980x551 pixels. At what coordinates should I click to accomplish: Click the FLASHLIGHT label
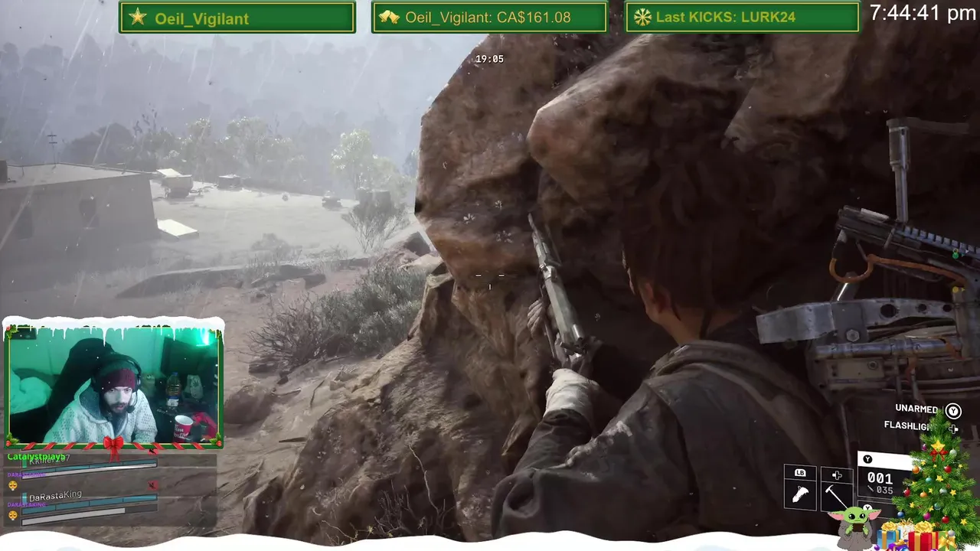(x=909, y=425)
